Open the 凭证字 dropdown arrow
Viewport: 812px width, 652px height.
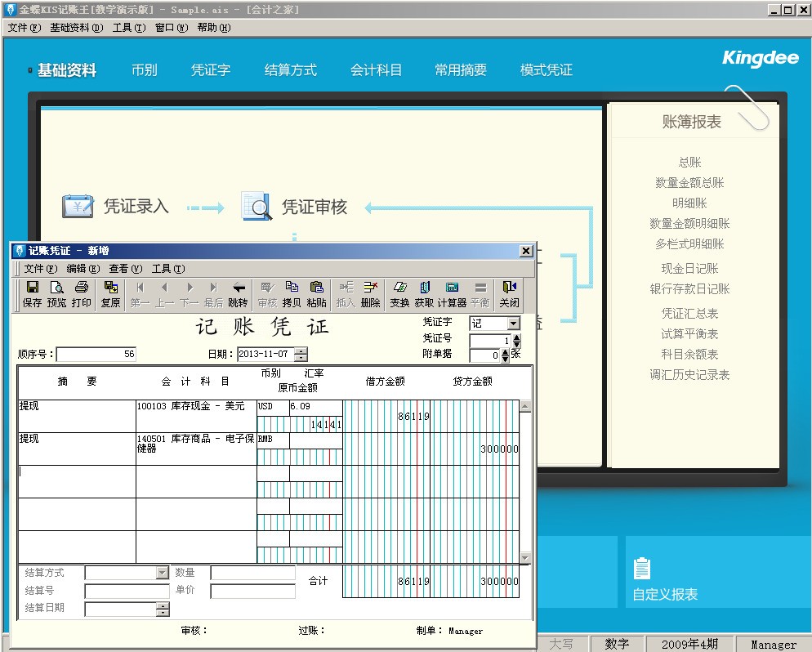click(x=513, y=324)
